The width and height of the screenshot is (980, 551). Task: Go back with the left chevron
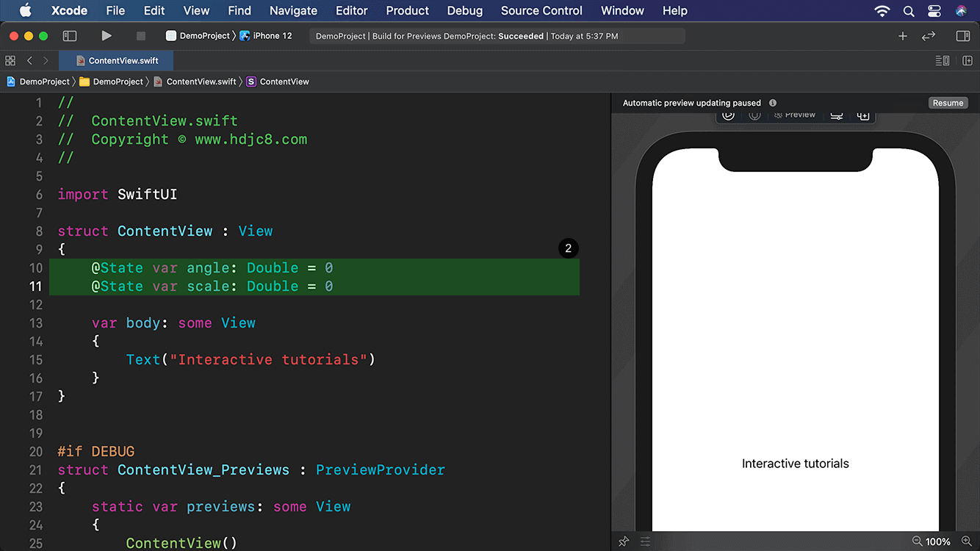coord(29,61)
